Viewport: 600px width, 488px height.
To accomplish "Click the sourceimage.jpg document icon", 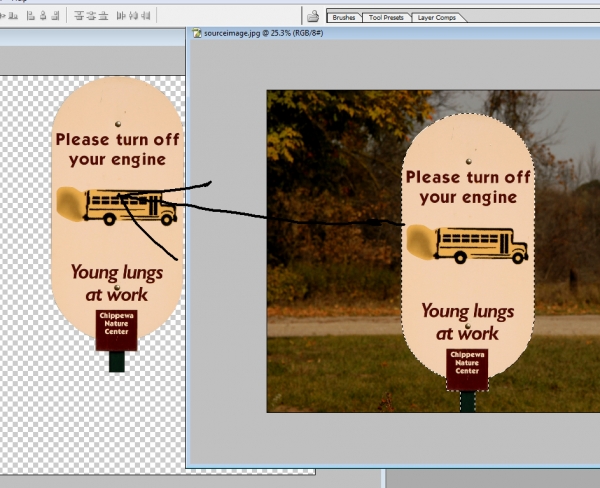I will tap(197, 33).
